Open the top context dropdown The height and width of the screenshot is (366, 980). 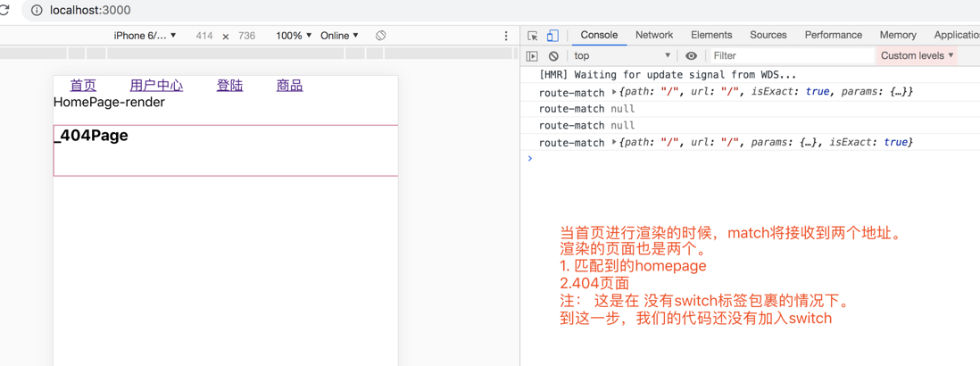click(622, 55)
